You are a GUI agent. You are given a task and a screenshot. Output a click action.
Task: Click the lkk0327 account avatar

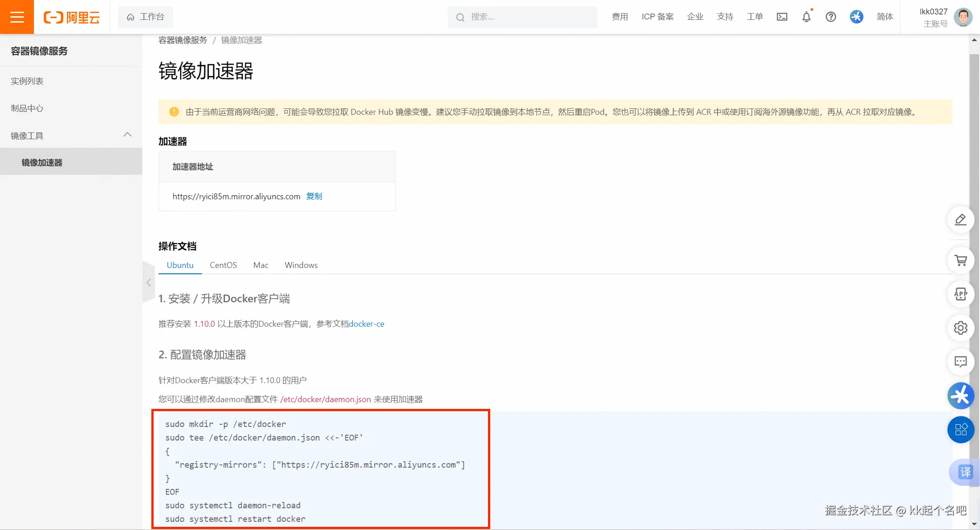[x=963, y=17]
